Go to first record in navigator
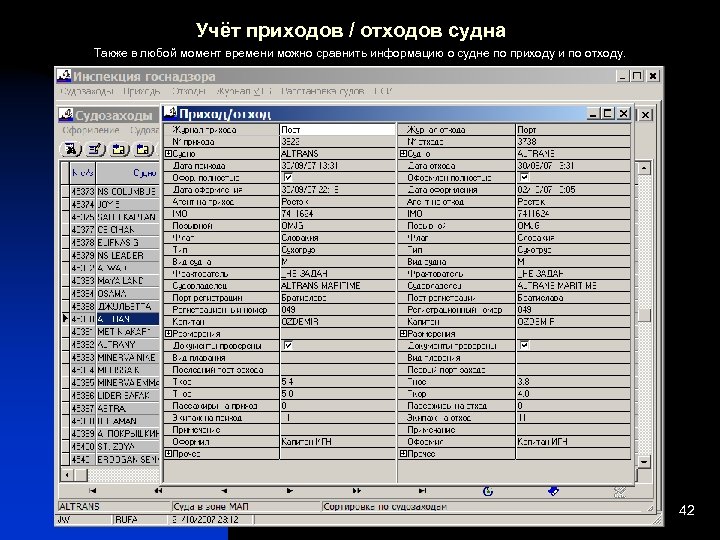 (92, 491)
